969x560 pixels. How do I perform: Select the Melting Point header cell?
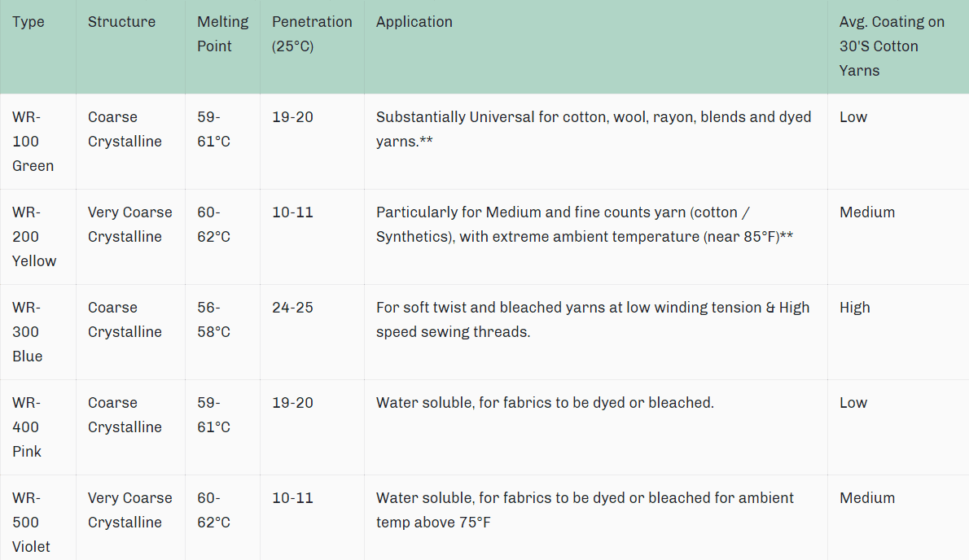pyautogui.click(x=222, y=34)
